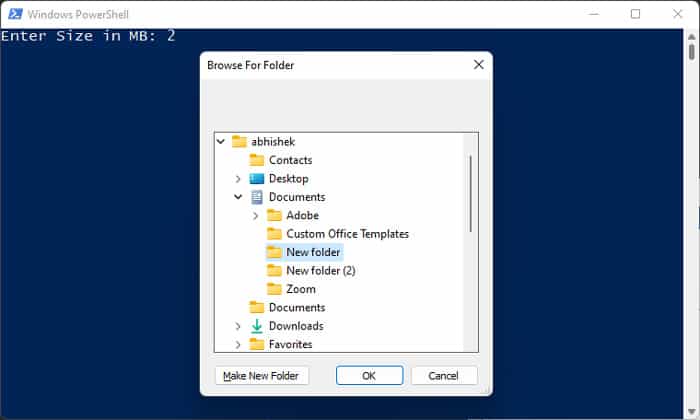Click the 'Enter Size in MB: 2' line
The height and width of the screenshot is (420, 700).
pyautogui.click(x=88, y=36)
